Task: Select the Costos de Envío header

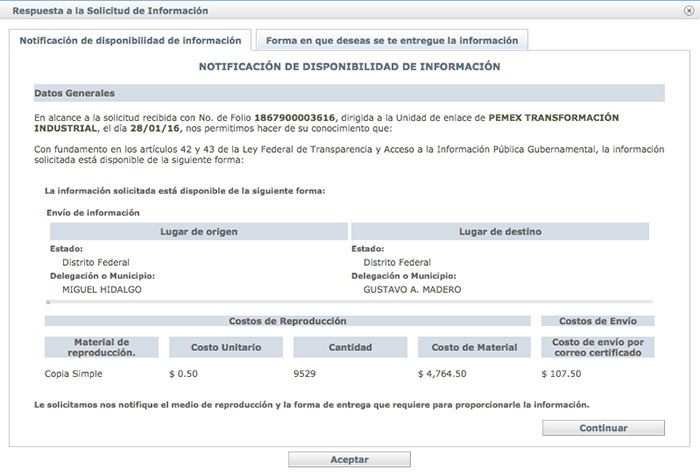Action: (596, 321)
